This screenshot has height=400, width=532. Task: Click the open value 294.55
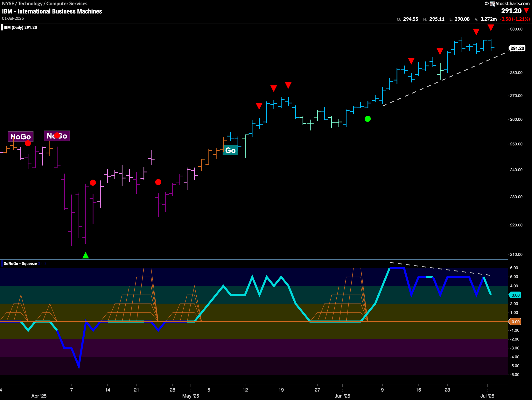411,19
